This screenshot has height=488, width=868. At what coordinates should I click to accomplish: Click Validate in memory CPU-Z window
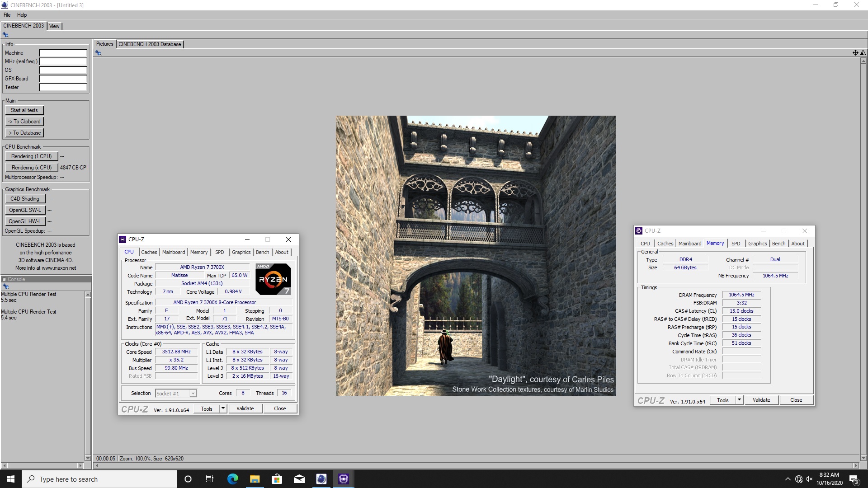[761, 400]
